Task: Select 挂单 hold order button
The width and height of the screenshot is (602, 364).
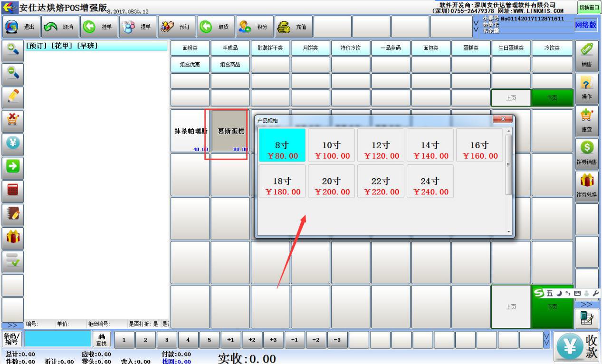Action: click(98, 27)
